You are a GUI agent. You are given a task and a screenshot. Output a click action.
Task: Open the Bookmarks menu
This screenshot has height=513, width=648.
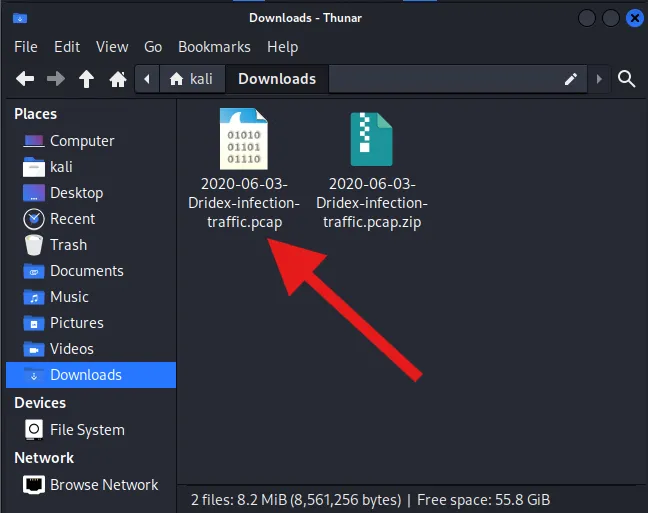click(214, 47)
